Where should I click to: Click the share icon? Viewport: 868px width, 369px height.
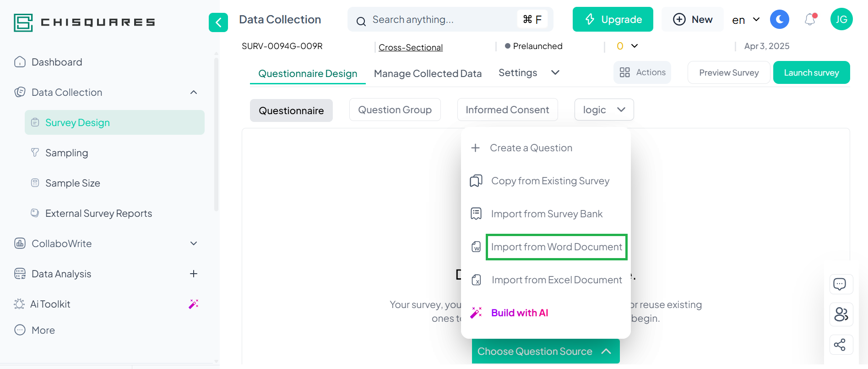click(x=841, y=345)
